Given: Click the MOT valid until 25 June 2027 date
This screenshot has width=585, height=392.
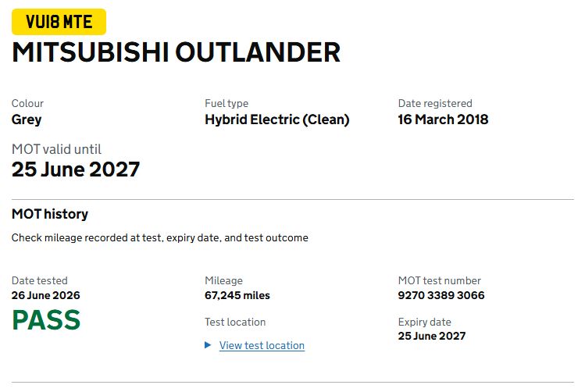Looking at the screenshot, I should [x=76, y=169].
